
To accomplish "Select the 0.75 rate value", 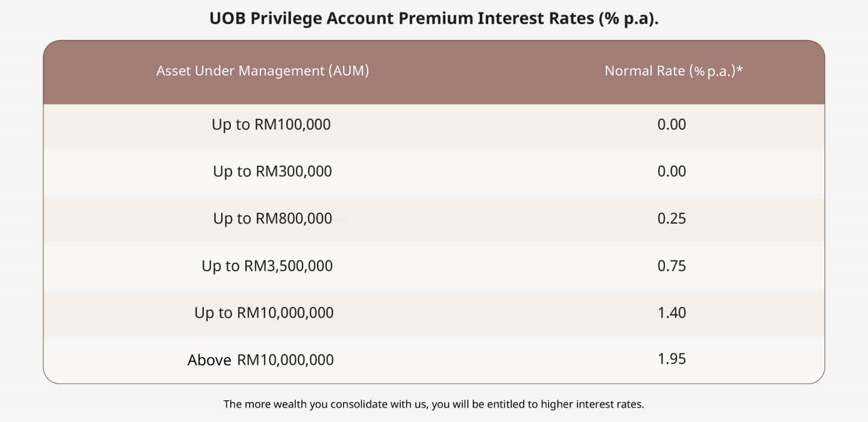I will click(x=672, y=266).
